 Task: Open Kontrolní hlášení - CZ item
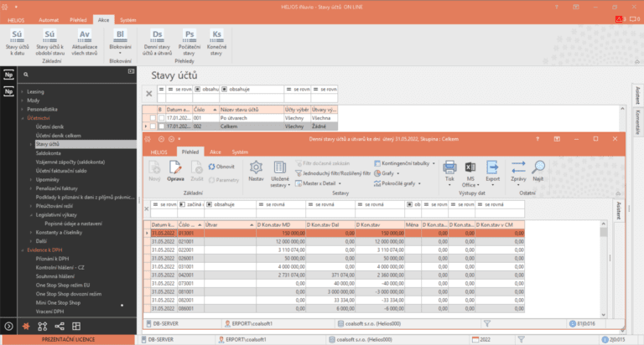coord(60,267)
